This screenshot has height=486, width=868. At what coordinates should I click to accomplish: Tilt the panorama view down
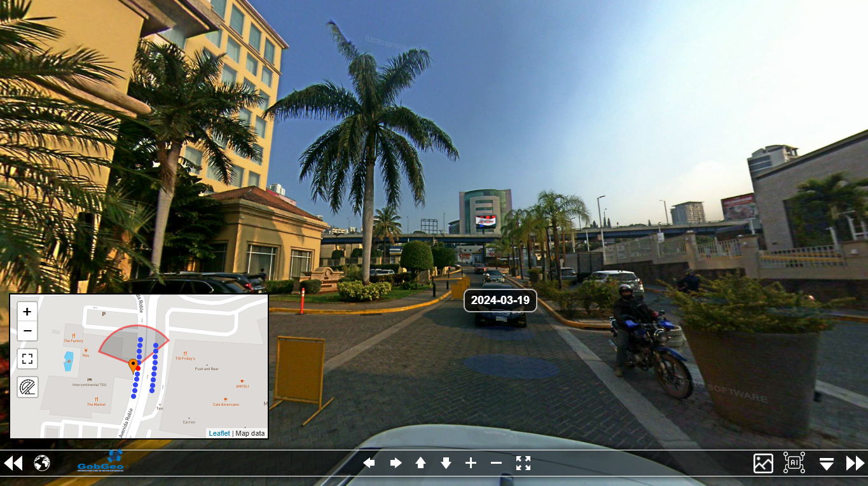[446, 463]
